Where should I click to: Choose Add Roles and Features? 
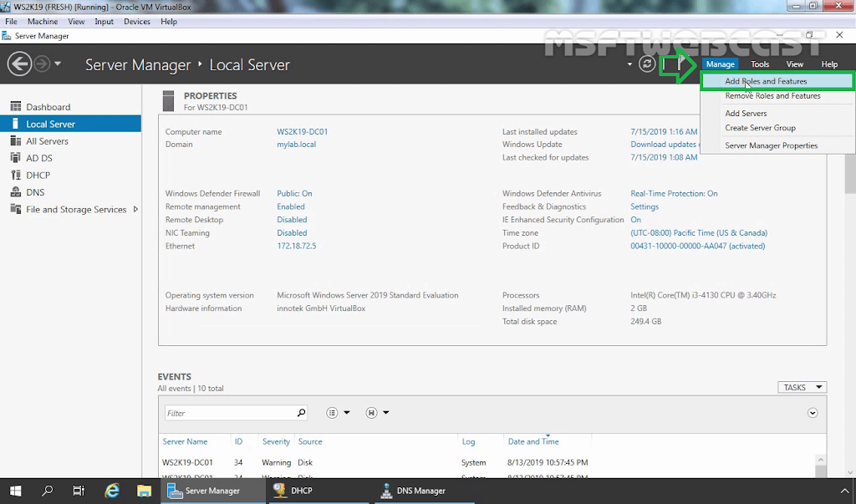(777, 81)
